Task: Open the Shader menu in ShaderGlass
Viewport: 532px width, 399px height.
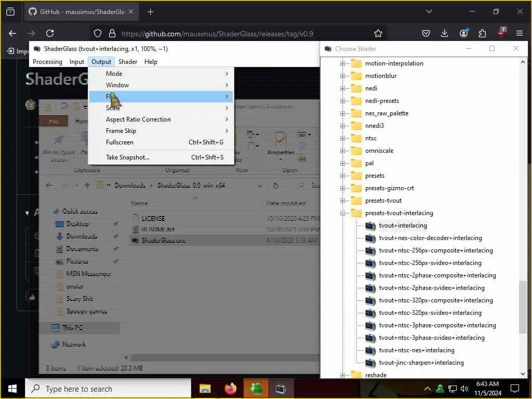Action: pos(128,62)
